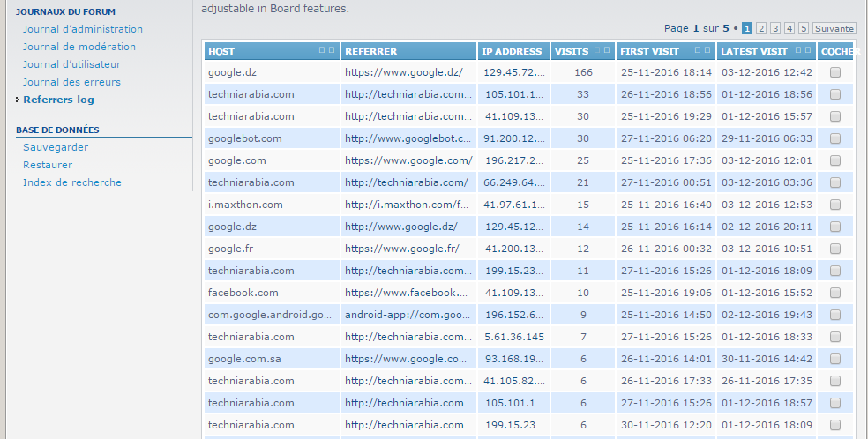Select the checkbox for the facebook.com row

pyautogui.click(x=835, y=293)
